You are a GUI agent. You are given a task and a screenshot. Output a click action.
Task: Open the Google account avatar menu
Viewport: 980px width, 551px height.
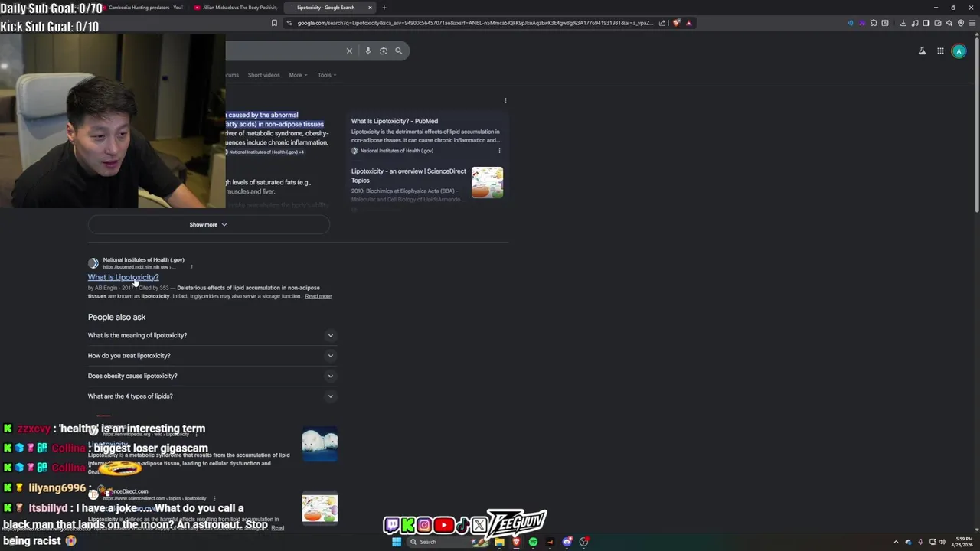point(959,51)
